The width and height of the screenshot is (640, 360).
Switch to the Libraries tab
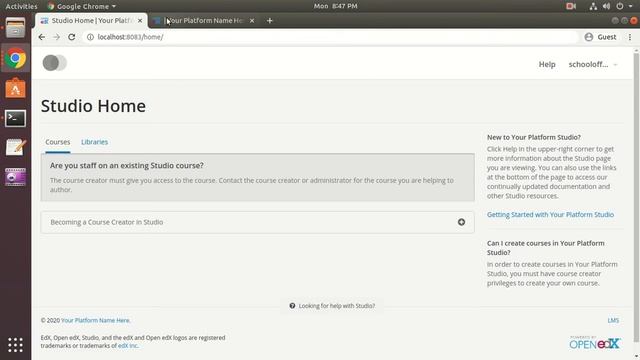(94, 142)
